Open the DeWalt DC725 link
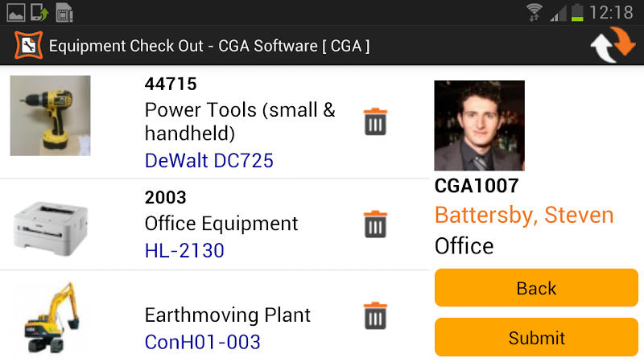Image resolution: width=644 pixels, height=362 pixels. pos(209,160)
